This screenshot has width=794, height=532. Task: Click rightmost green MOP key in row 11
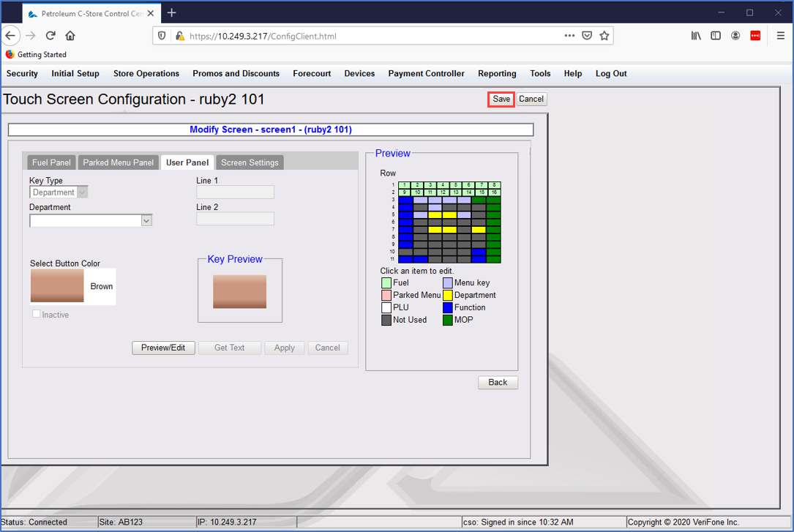(494, 259)
